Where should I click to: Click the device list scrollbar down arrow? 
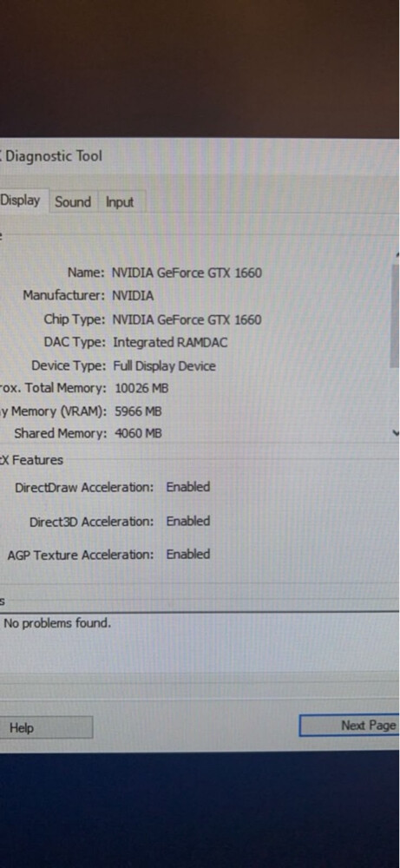[395, 433]
